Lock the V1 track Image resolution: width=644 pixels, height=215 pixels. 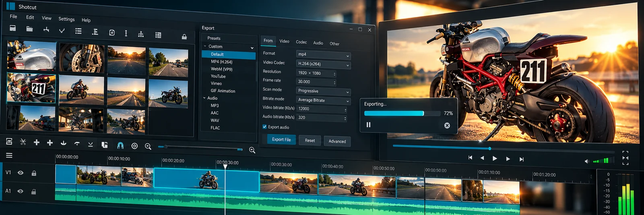pos(34,173)
